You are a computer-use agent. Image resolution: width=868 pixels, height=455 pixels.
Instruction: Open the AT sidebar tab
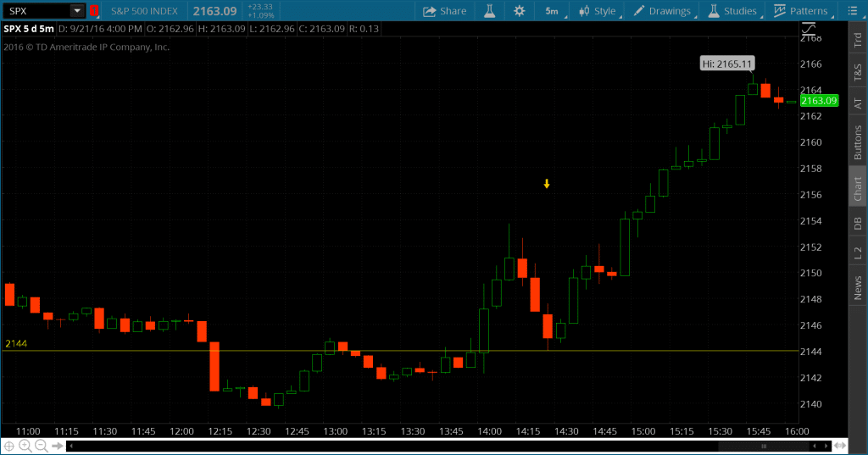858,103
